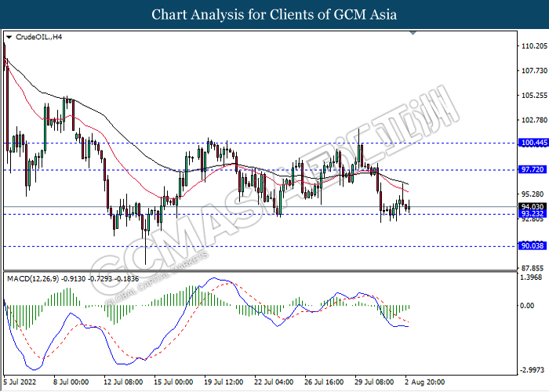Click the 8 Jul 00:00 time label
549x392 pixels.
(71, 382)
